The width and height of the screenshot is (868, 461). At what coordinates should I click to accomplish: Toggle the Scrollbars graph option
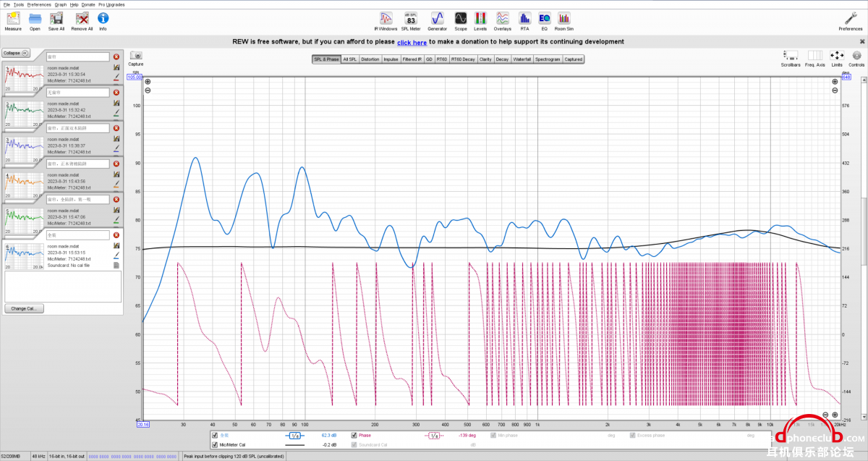pyautogui.click(x=791, y=55)
